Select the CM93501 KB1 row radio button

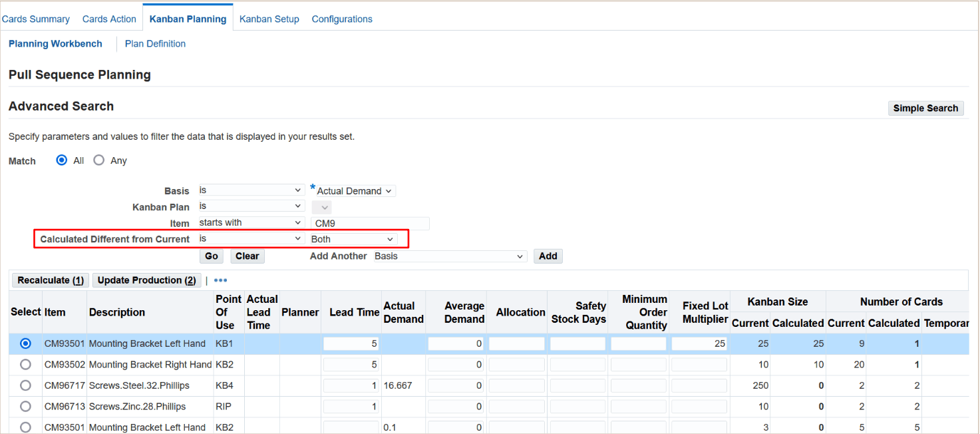pos(25,343)
